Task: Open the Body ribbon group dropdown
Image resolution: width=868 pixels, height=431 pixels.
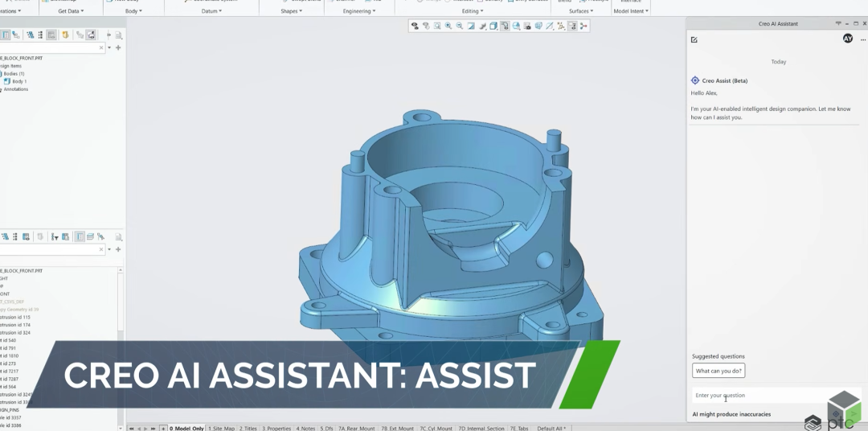Action: [x=133, y=11]
